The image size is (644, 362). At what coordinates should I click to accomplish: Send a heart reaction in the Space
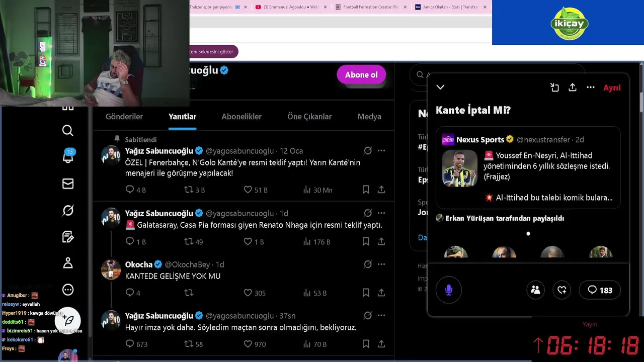point(562,290)
